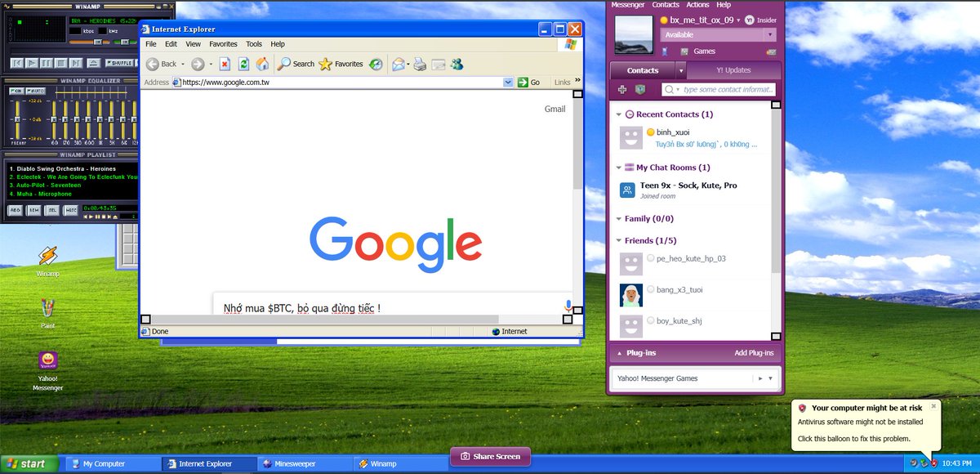
Task: Click the Edit icon in Internet Explorer's toolbar
Action: point(439,64)
